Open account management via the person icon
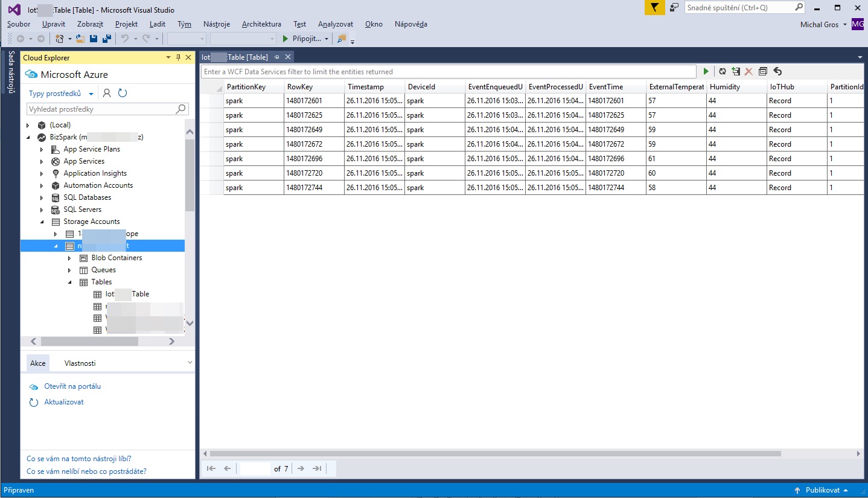Image resolution: width=868 pixels, height=498 pixels. (106, 93)
